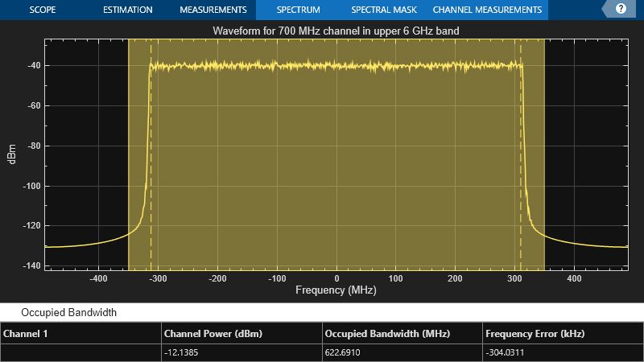
Task: Go to the Spectral Mask tab
Action: 384,10
